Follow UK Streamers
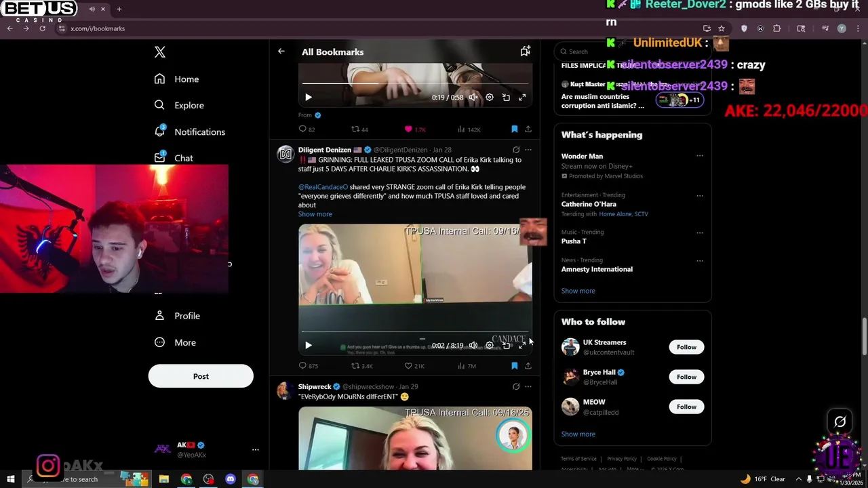 [x=686, y=347]
